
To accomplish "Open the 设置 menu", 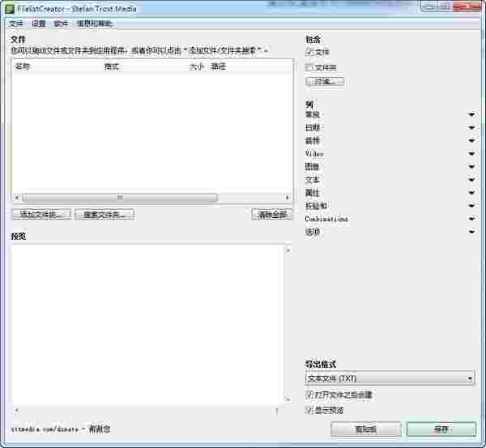I will pyautogui.click(x=38, y=23).
